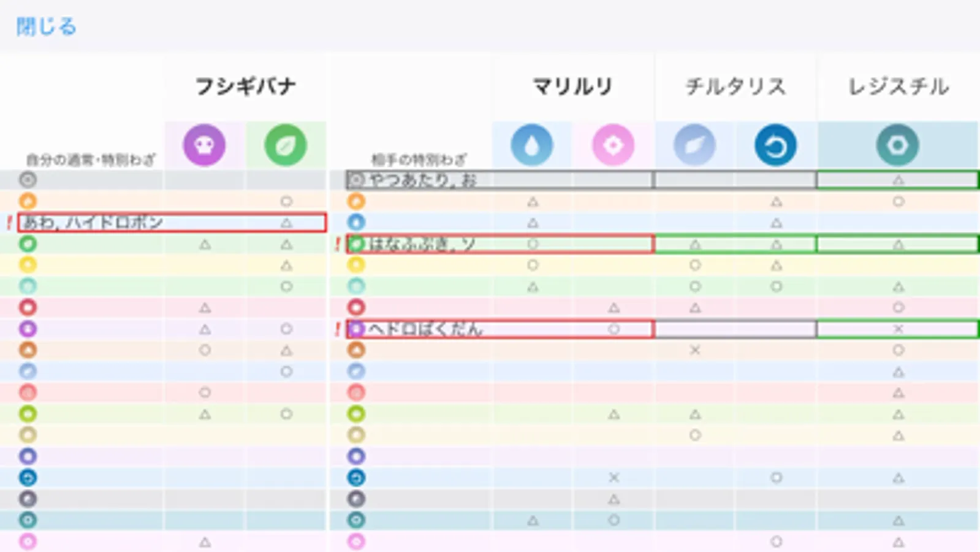Click the Ghost type icon in 相手の特別わざ list
This screenshot has width=980, height=552.
click(x=356, y=456)
